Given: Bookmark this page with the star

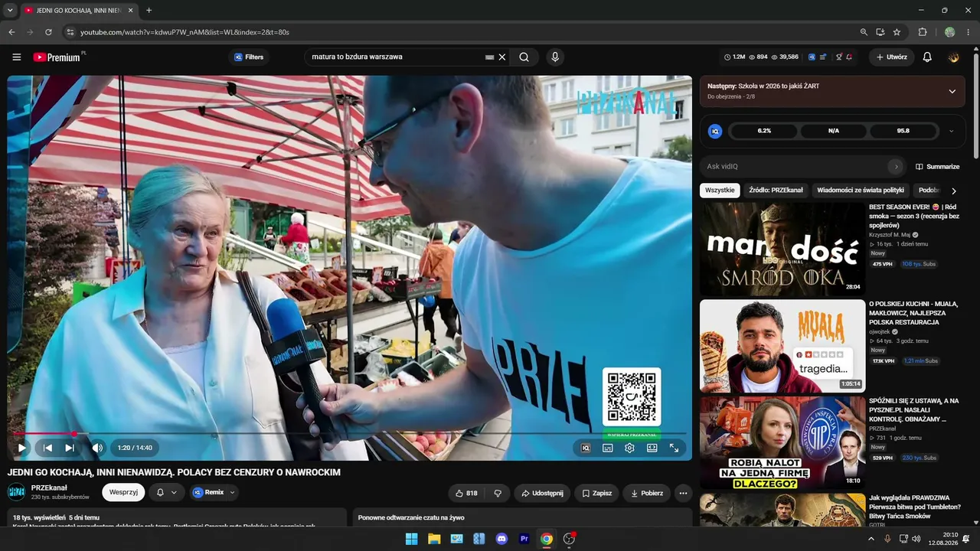Looking at the screenshot, I should (897, 32).
